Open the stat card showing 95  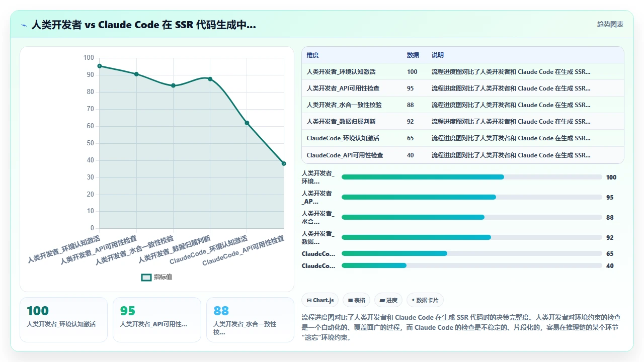(156, 320)
